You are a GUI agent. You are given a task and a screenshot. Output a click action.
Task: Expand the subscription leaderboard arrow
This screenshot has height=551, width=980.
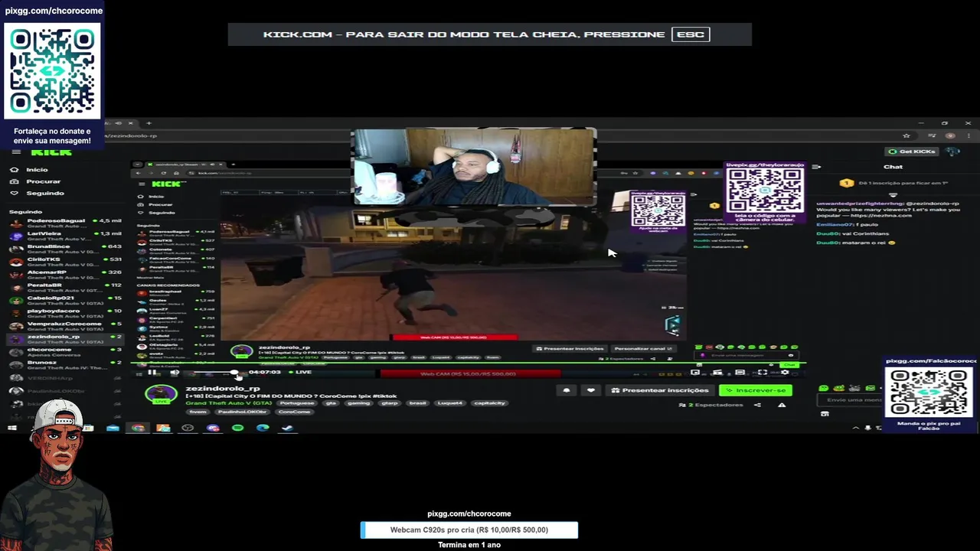tap(893, 195)
